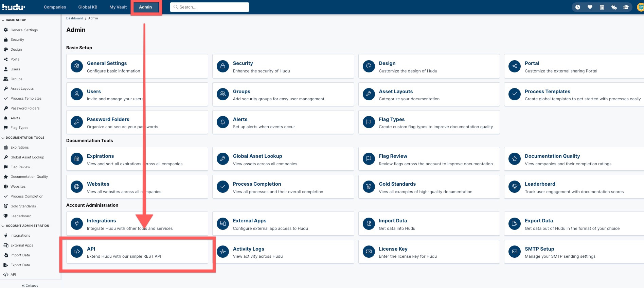The height and width of the screenshot is (288, 644).
Task: Open the Process Templates card title
Action: tap(548, 91)
